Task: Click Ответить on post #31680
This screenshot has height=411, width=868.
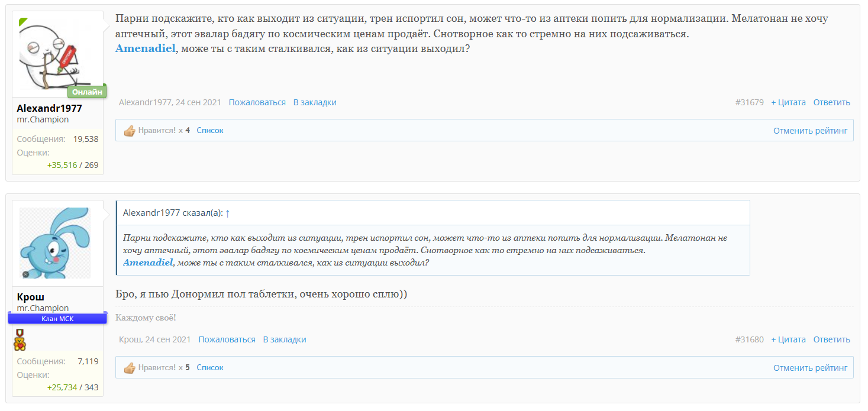Action: tap(831, 339)
